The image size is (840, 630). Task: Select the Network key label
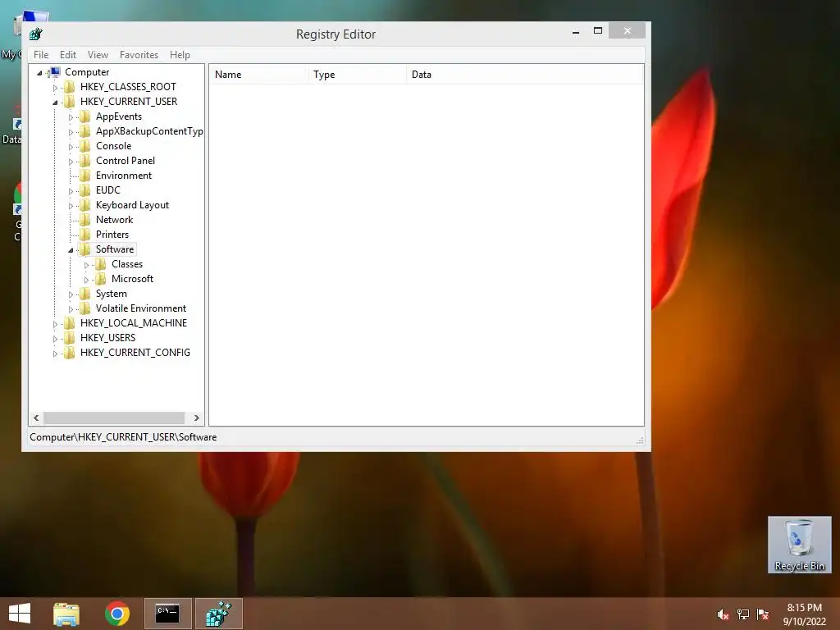click(114, 220)
